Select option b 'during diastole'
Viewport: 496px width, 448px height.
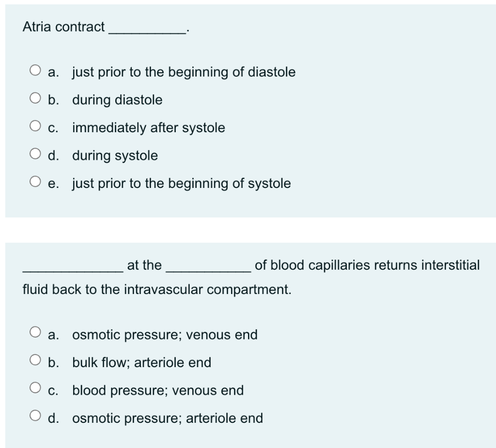pos(35,97)
